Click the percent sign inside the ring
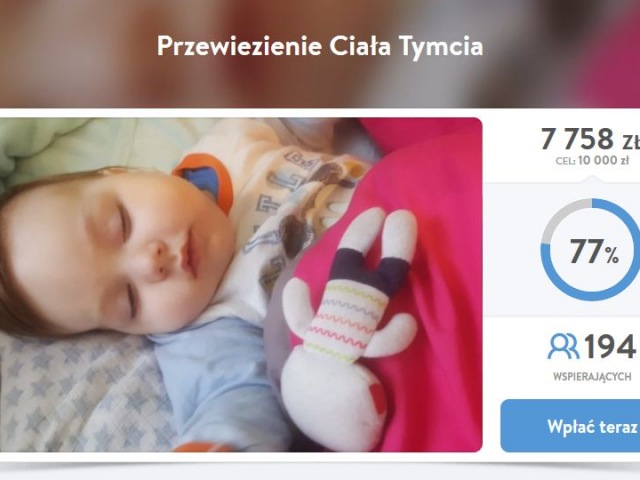The image size is (640, 480). (612, 257)
